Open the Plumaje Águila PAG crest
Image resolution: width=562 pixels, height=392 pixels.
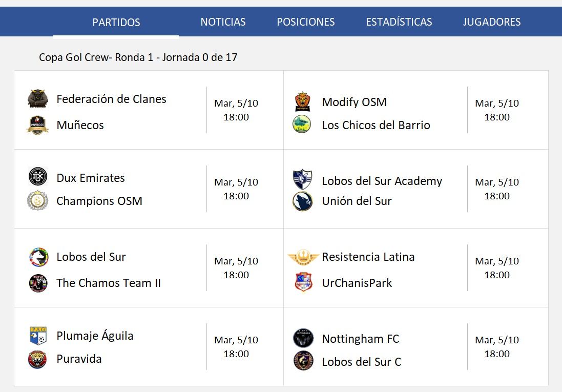pyautogui.click(x=38, y=336)
